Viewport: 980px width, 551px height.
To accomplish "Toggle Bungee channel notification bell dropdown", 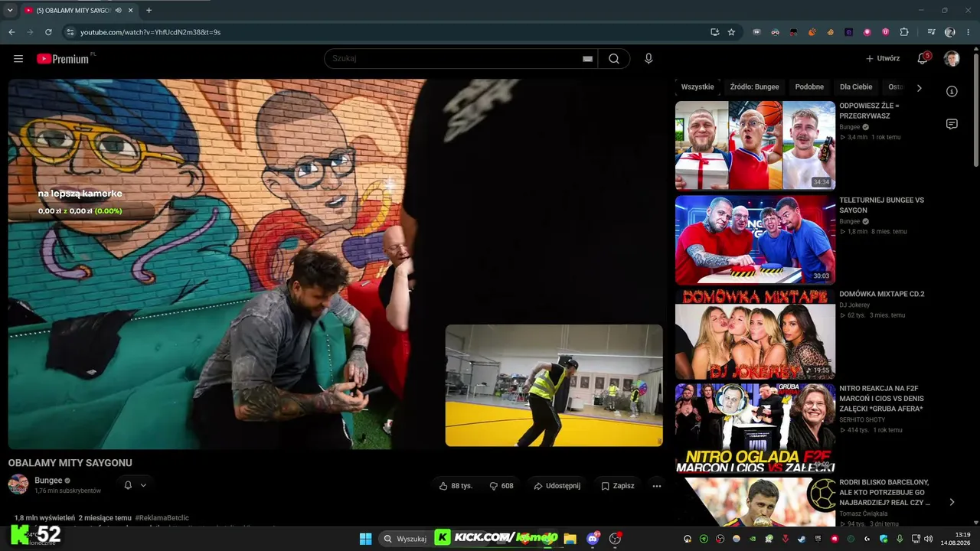I will (135, 485).
